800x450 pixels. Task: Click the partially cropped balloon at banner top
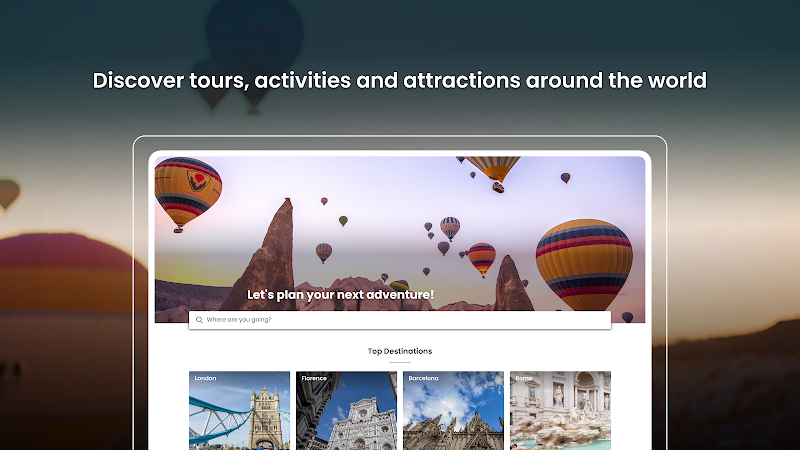pyautogui.click(x=492, y=168)
